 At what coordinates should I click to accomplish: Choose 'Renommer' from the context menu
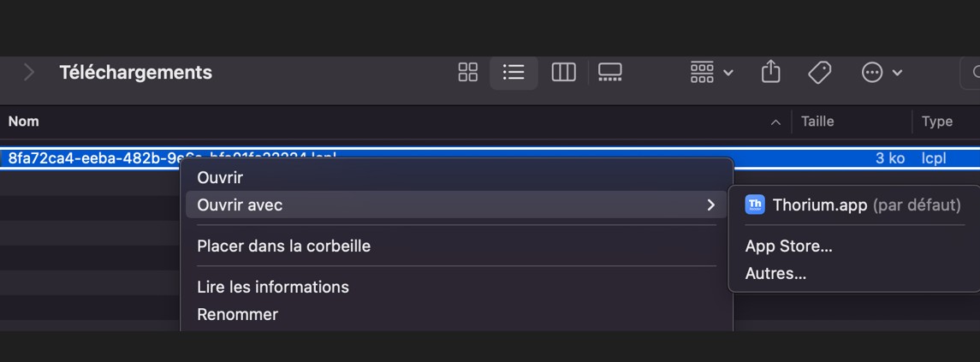point(237,314)
